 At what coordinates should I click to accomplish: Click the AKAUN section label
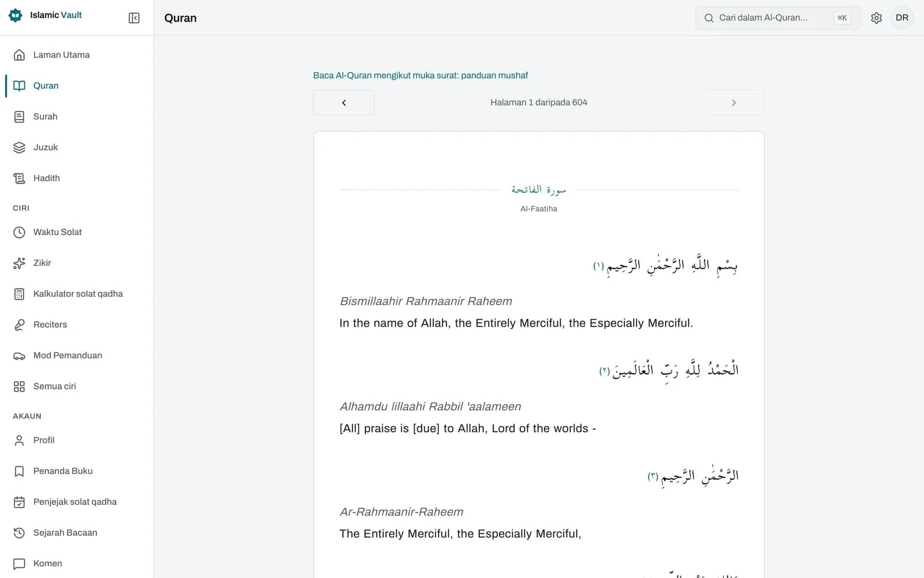[27, 416]
